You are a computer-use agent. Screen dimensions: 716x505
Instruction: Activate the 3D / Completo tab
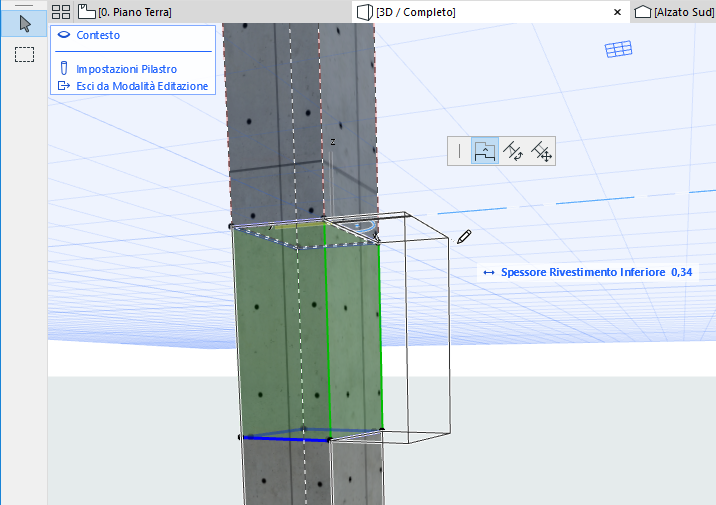(415, 12)
